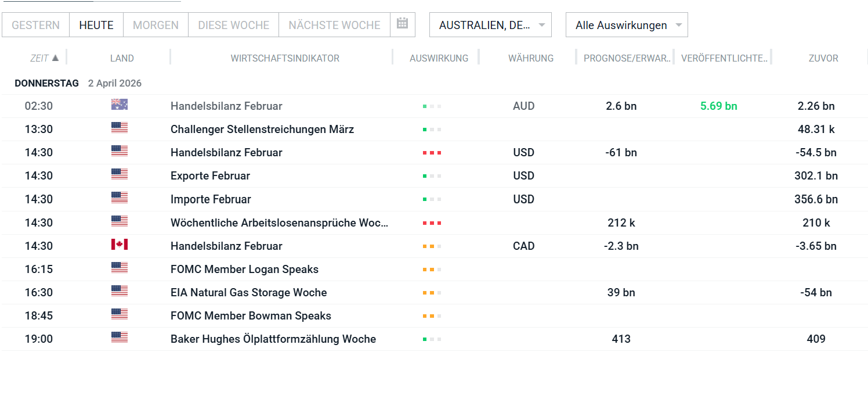
Task: Expand the chevron on the country selector
Action: point(541,24)
